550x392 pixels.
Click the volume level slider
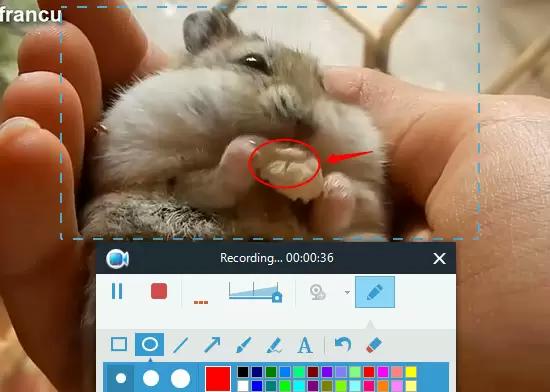pyautogui.click(x=255, y=292)
